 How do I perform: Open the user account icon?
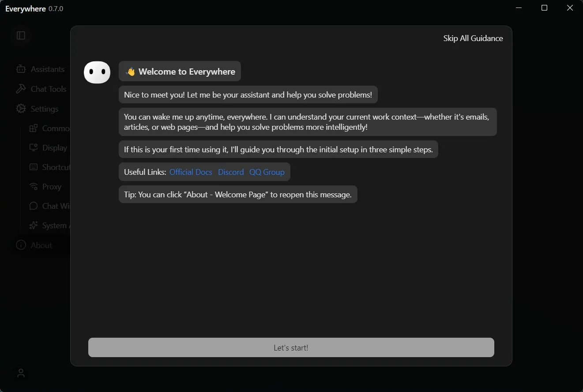(x=21, y=373)
